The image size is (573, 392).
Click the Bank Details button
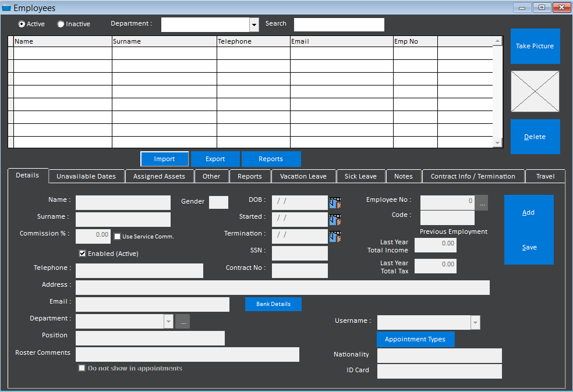coord(273,304)
